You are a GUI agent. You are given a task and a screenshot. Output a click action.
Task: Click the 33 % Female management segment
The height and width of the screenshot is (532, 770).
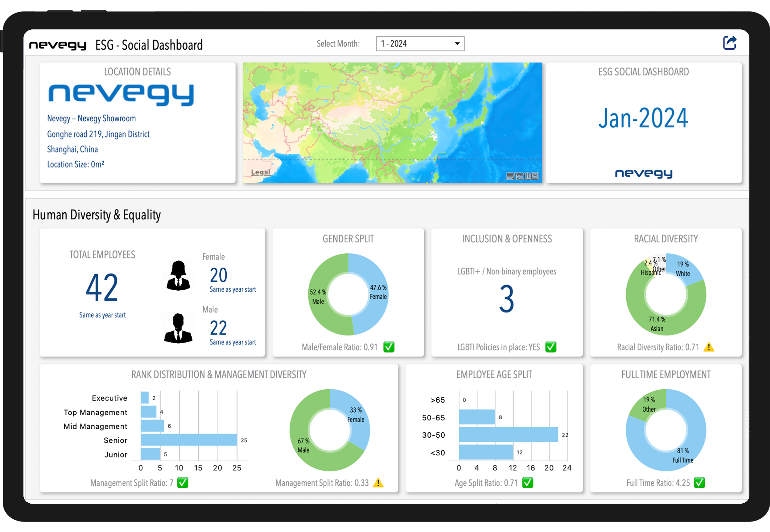[356, 414]
